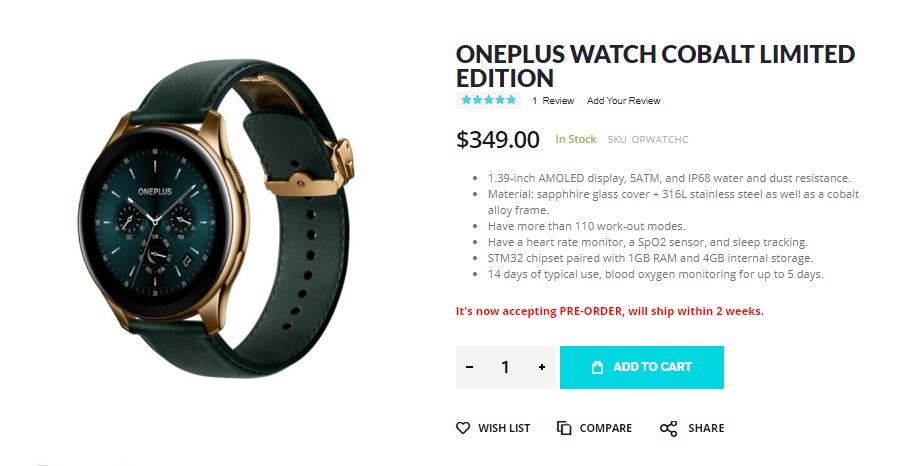Viewport: 911px width, 466px height.
Task: Click the WISH LIST text link
Action: (504, 428)
